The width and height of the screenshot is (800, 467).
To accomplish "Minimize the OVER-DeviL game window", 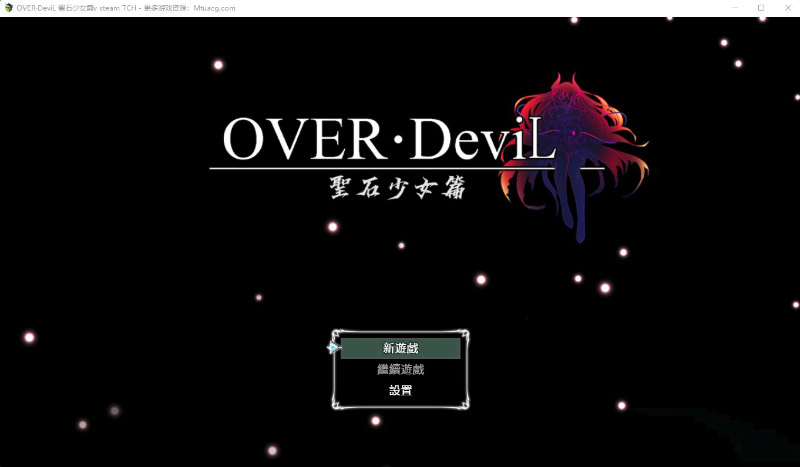I will tap(735, 8).
